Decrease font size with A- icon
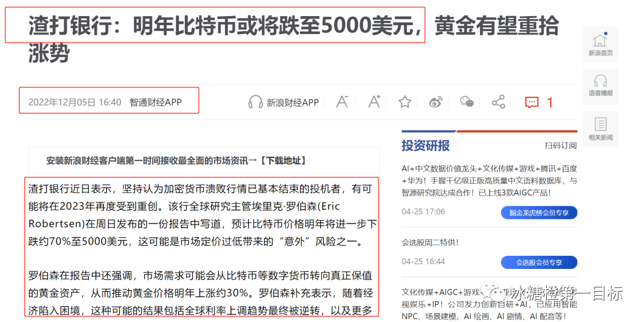Screen dimensions: 644x322 [342, 101]
